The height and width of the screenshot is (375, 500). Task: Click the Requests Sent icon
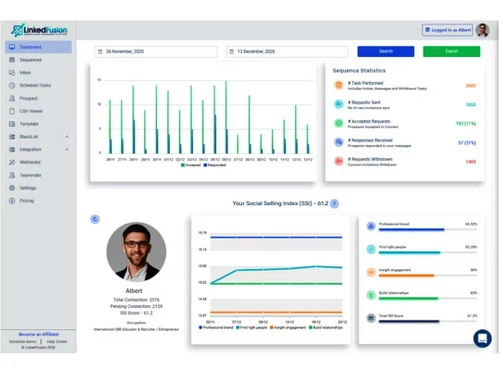pyautogui.click(x=339, y=104)
